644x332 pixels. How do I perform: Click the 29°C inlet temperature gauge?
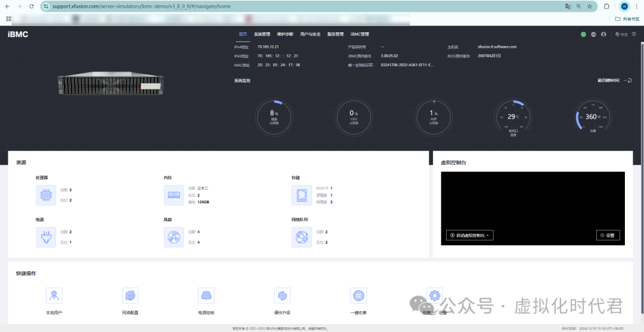tap(513, 117)
